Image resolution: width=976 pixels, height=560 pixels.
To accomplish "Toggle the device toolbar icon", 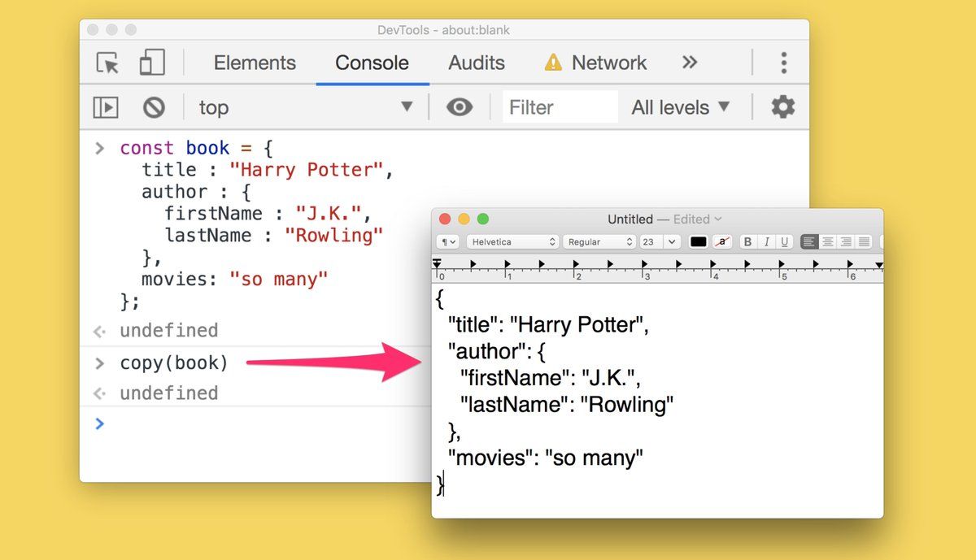I will click(x=152, y=63).
